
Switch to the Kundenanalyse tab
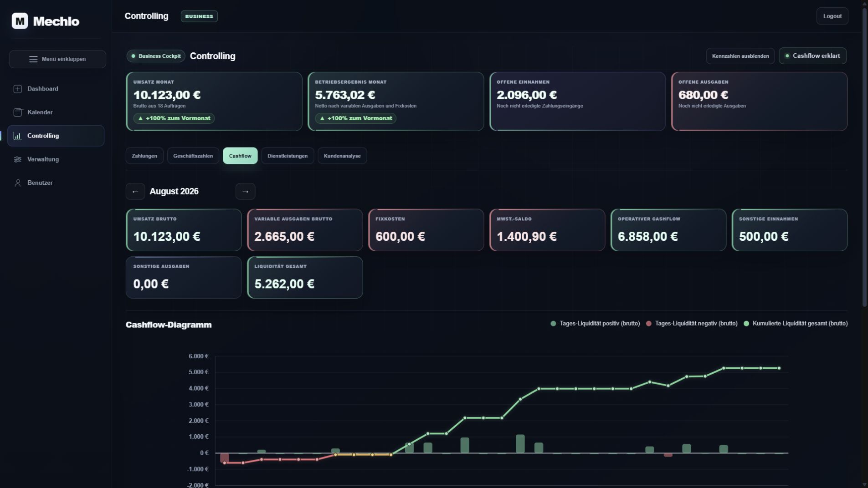pos(342,156)
